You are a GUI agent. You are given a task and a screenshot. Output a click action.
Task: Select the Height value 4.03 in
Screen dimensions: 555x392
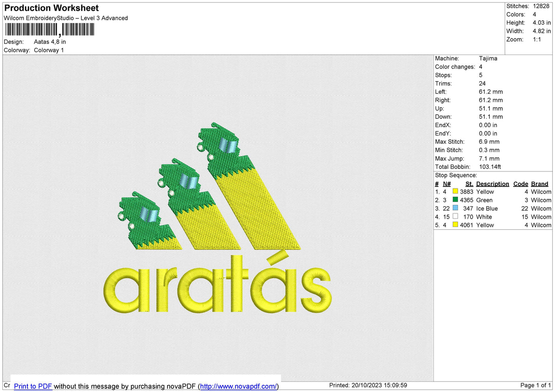[x=542, y=23]
